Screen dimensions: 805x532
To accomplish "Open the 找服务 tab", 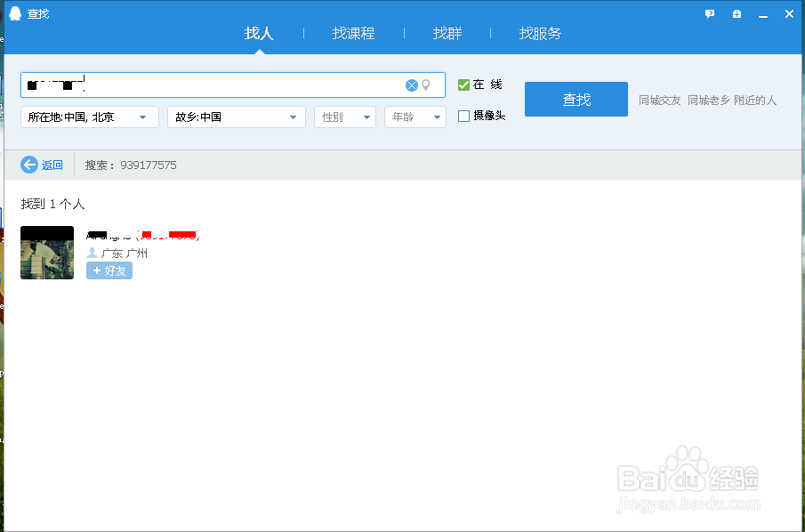I will coord(540,33).
